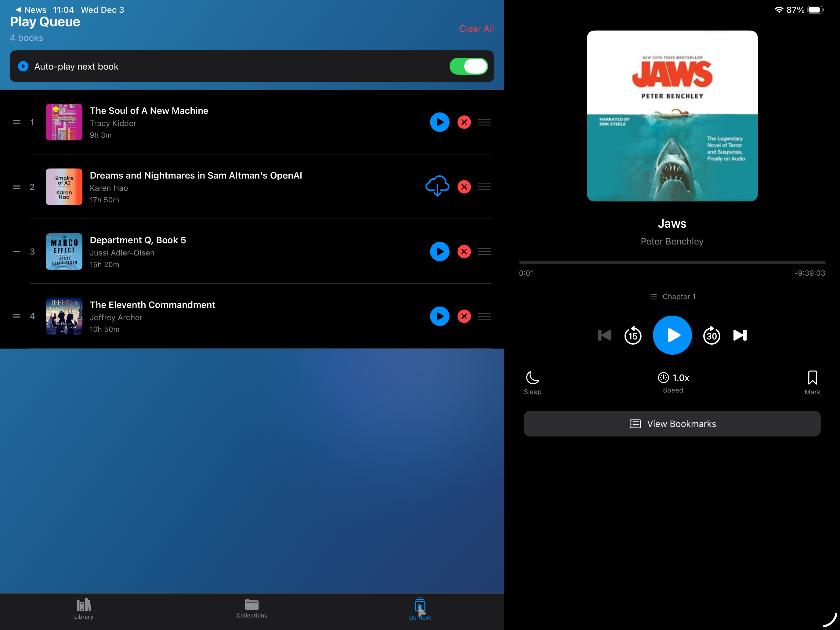840x630 pixels.
Task: Open the Chapter 1 chapter list
Action: click(672, 297)
